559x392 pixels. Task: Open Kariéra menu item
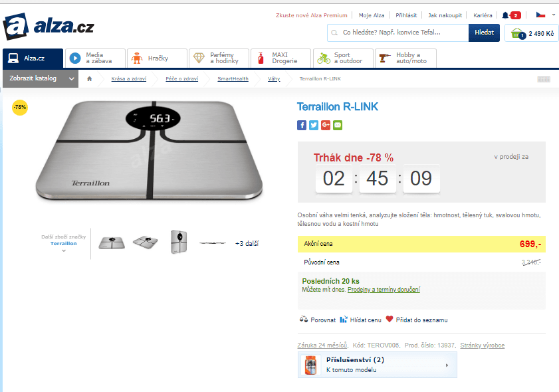click(x=483, y=15)
